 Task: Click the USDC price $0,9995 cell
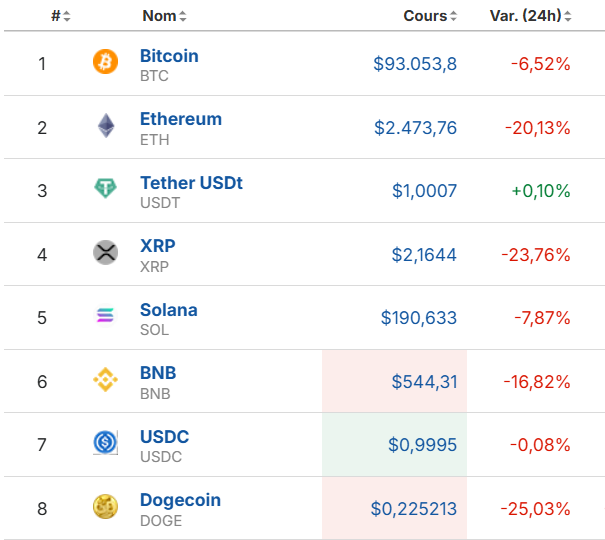[394, 444]
